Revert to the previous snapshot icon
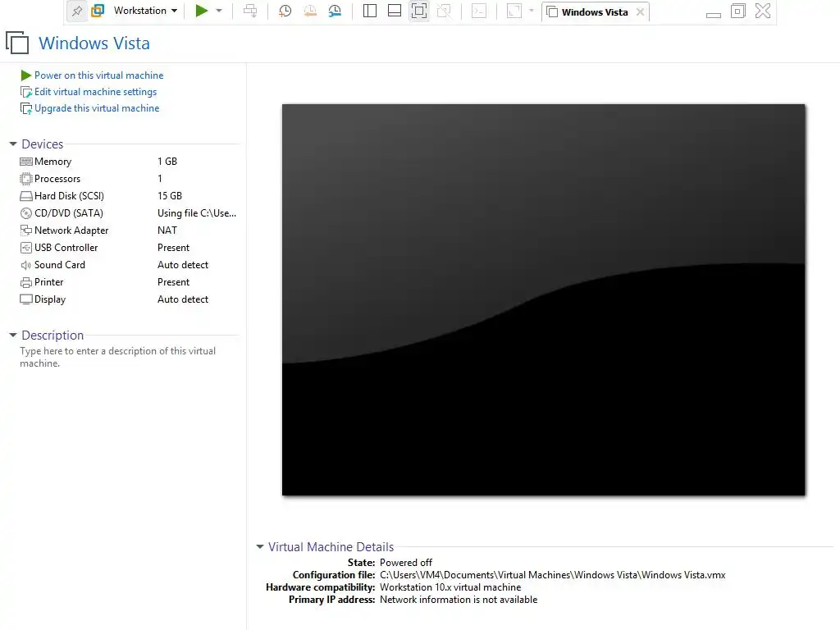Viewport: 840px width, 630px height. 309,11
